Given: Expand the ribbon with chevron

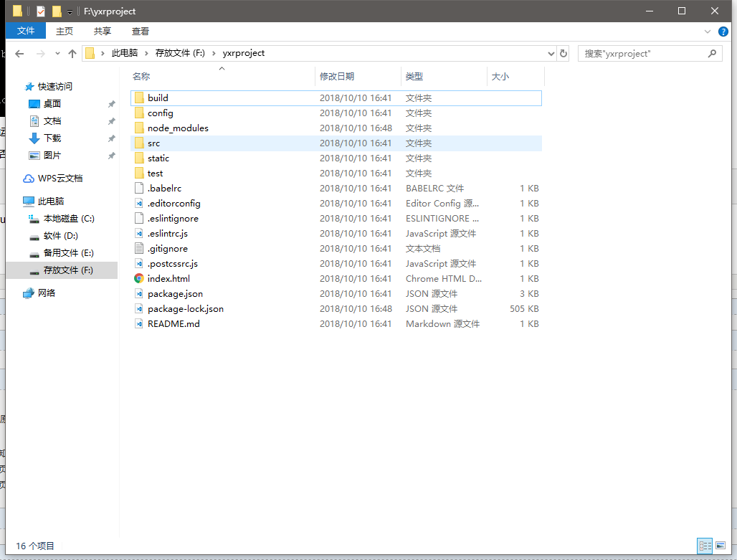Looking at the screenshot, I should click(x=708, y=32).
